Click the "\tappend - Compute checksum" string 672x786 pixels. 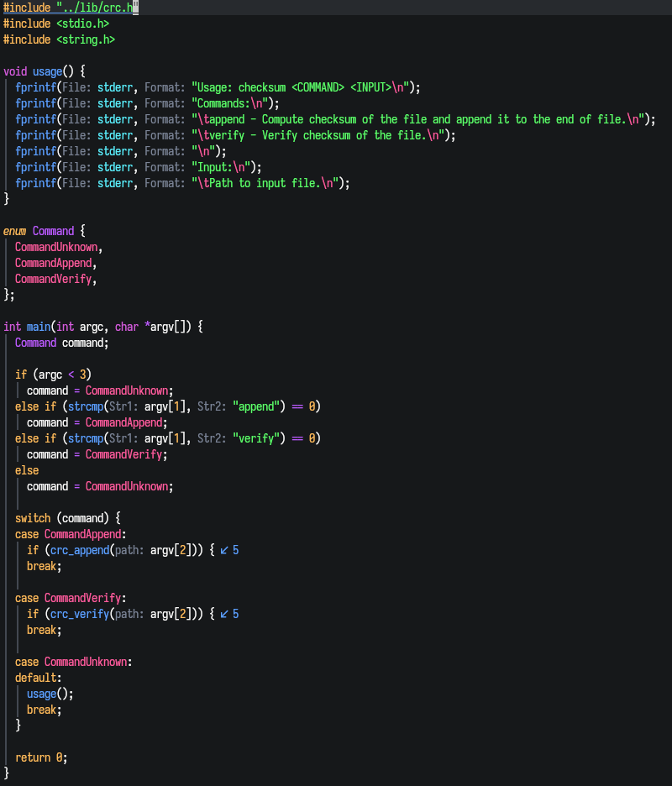click(417, 119)
